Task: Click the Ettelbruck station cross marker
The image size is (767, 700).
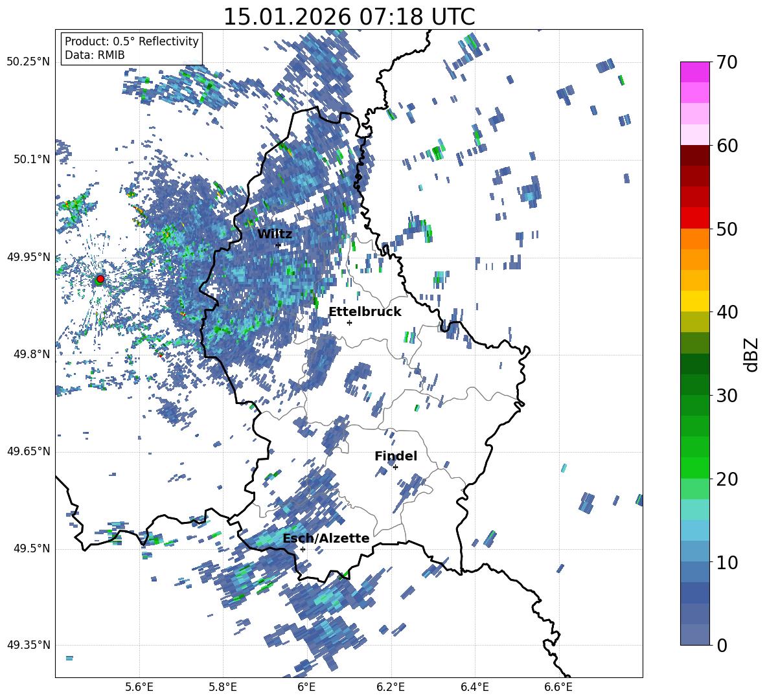Action: (349, 322)
